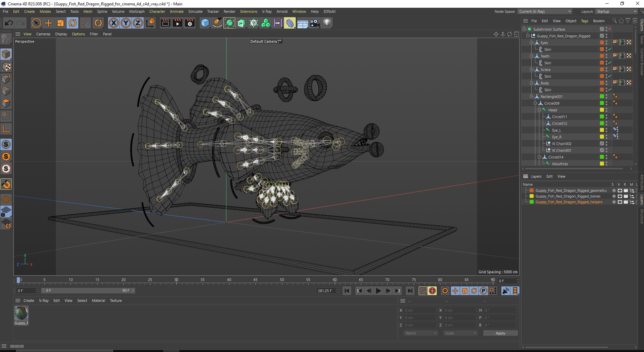Collapse the Body object tree
The width and height of the screenshot is (644, 352).
(x=532, y=83)
